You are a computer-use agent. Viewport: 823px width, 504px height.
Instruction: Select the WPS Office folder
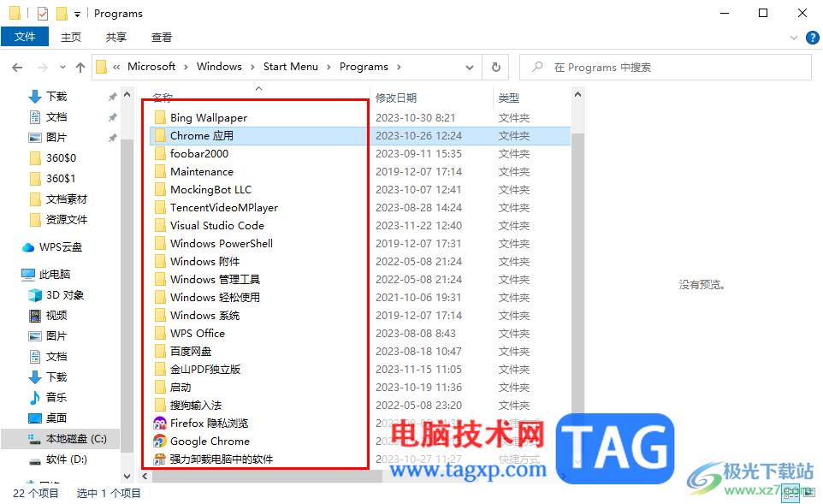(x=198, y=334)
